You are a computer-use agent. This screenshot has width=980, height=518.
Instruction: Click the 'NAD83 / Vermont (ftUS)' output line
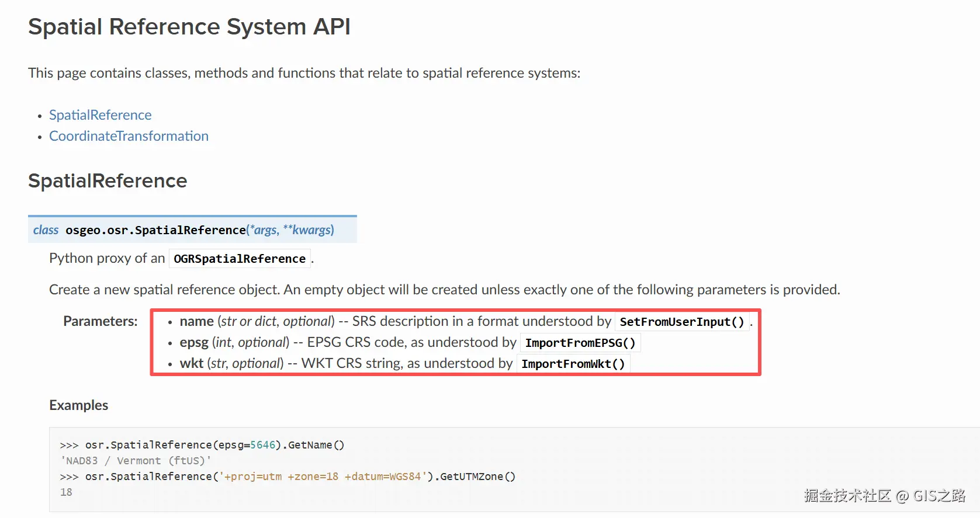(136, 461)
